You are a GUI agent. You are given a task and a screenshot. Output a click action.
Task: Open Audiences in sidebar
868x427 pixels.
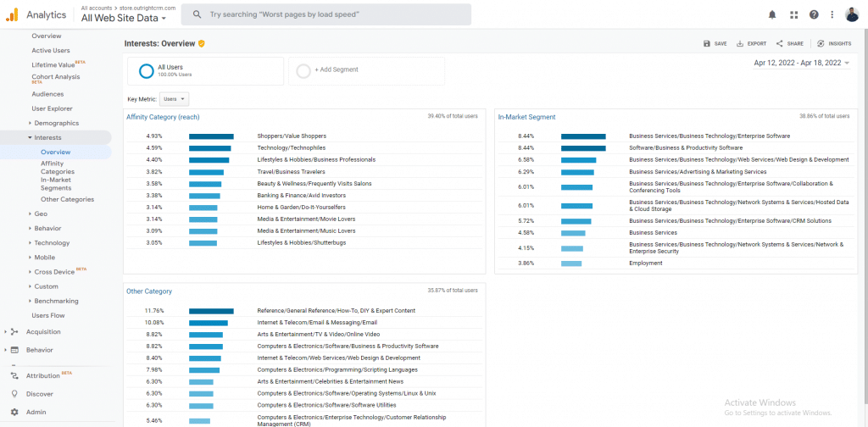point(47,94)
